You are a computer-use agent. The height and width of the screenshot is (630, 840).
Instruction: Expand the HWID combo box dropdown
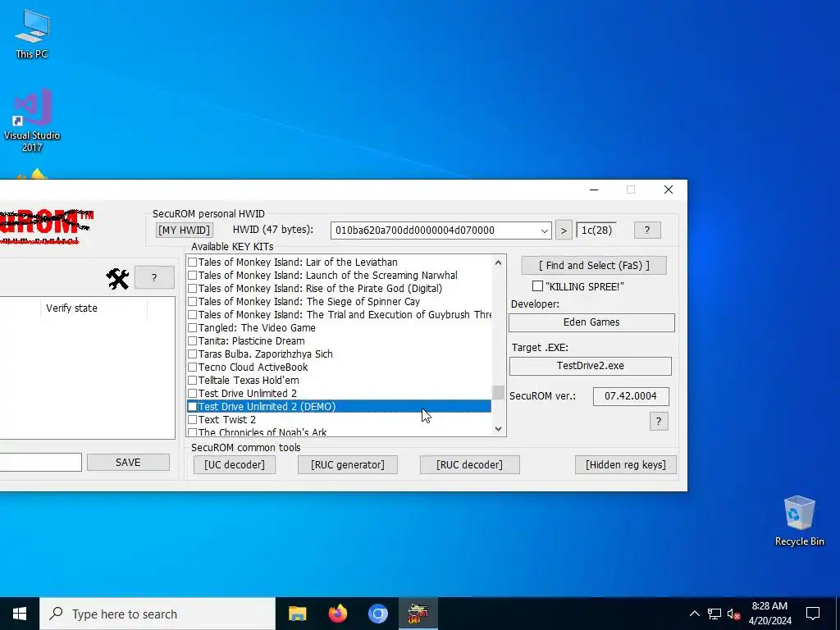point(545,231)
